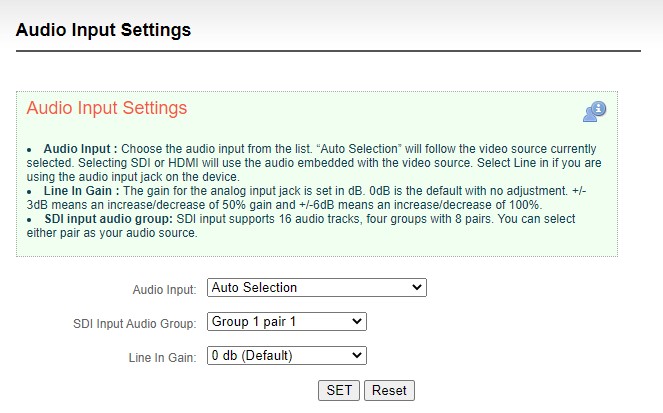Click the black Audio Input Settings page title
The height and width of the screenshot is (413, 663).
(x=103, y=30)
